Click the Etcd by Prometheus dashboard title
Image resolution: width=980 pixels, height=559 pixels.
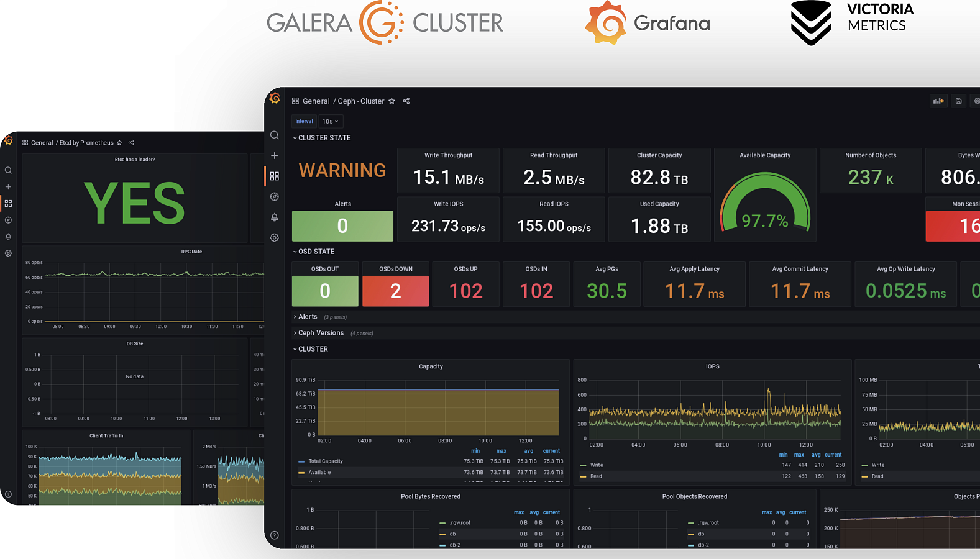(86, 143)
